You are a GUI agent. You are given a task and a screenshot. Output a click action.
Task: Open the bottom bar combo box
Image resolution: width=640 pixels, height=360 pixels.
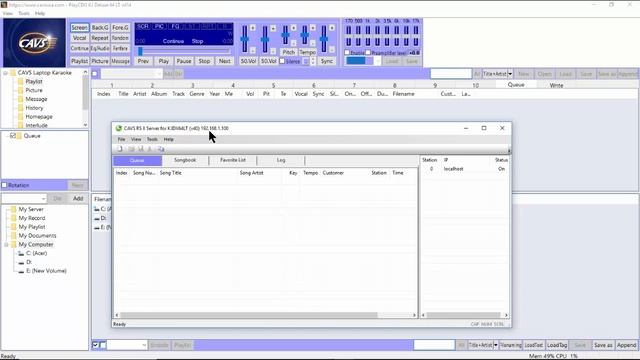(x=127, y=345)
